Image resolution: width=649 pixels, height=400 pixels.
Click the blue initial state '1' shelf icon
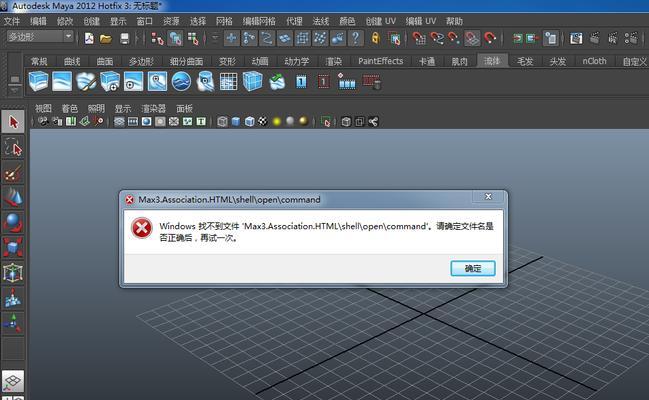click(x=301, y=81)
